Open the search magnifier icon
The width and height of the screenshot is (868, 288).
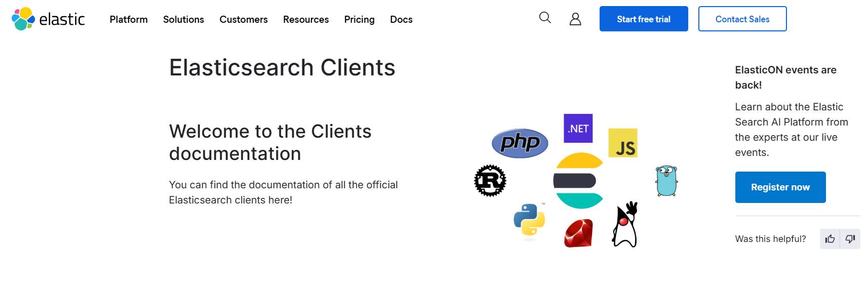(x=545, y=18)
